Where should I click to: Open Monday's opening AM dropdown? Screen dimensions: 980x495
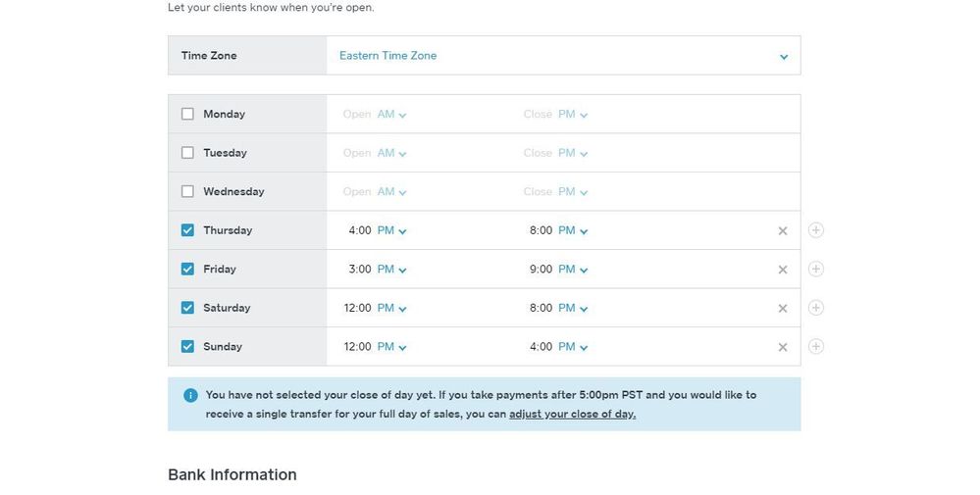point(391,115)
